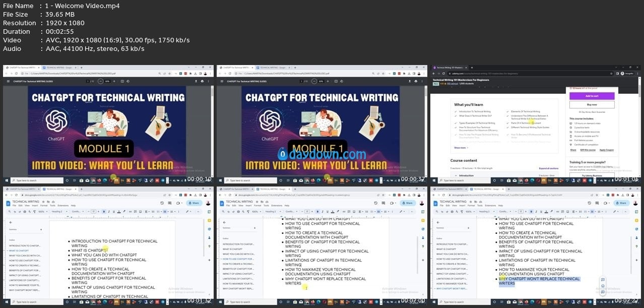Toggle Underline in 00:01:32 Docs frame
Image resolution: width=644 pixels, height=308 pixels.
114,212
